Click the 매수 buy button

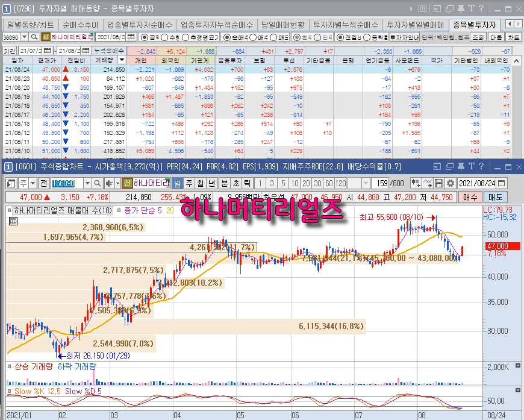point(470,197)
